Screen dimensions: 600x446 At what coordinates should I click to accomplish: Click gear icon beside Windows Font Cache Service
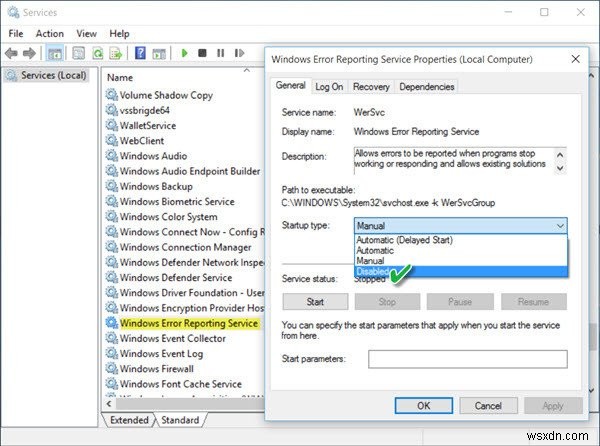111,384
